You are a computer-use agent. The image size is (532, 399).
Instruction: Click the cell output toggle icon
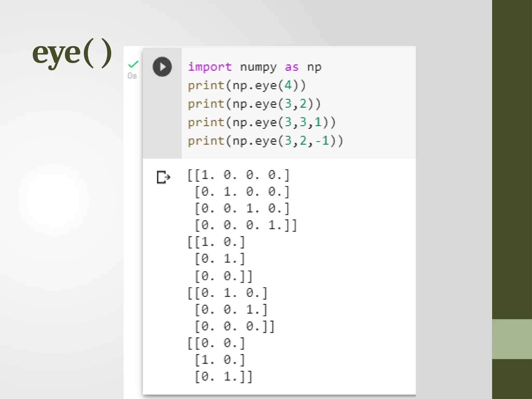[x=163, y=177]
